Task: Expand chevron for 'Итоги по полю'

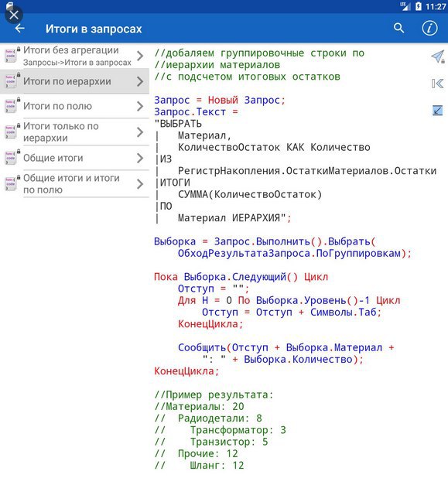Action: click(x=140, y=106)
